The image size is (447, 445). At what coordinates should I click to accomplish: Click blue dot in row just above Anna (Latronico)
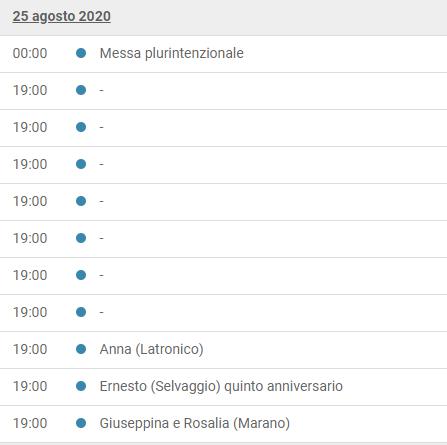click(81, 312)
